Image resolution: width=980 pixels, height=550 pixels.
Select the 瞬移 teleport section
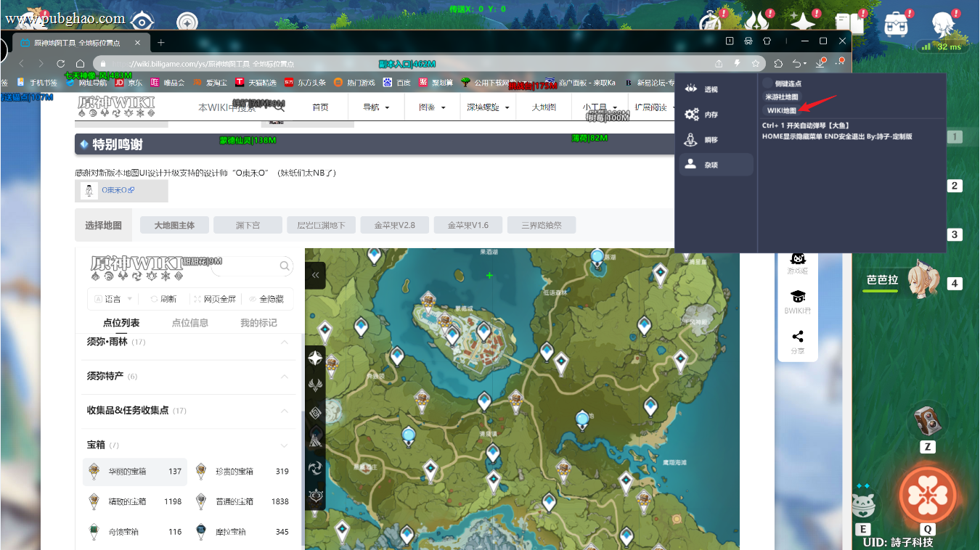coord(716,140)
